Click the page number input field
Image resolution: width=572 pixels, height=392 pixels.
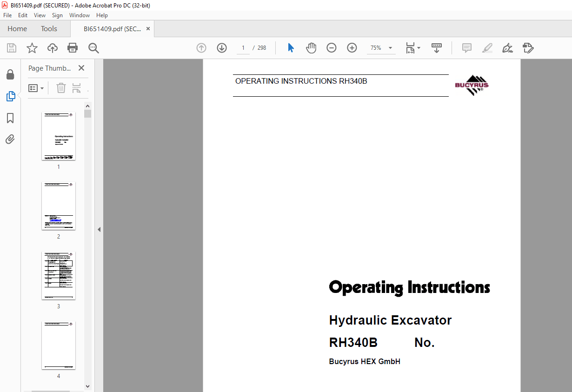pyautogui.click(x=242, y=47)
